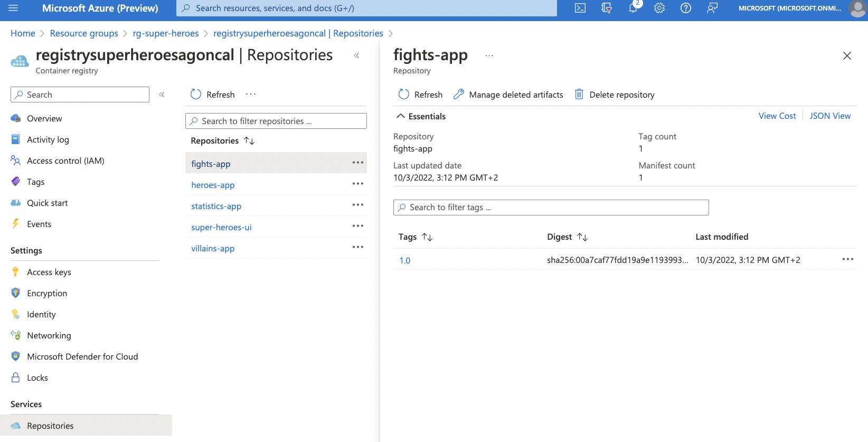
Task: Open Cloud Shell from top bar
Action: [580, 8]
